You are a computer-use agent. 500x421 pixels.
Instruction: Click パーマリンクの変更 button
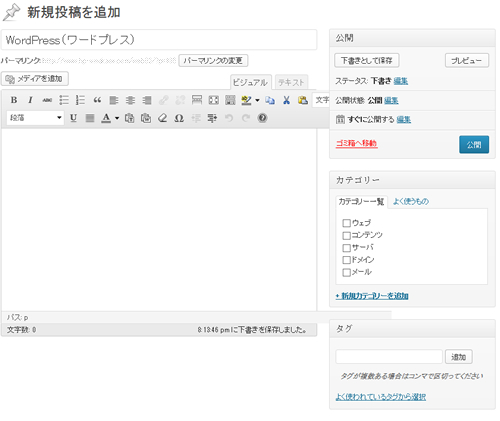pos(213,61)
